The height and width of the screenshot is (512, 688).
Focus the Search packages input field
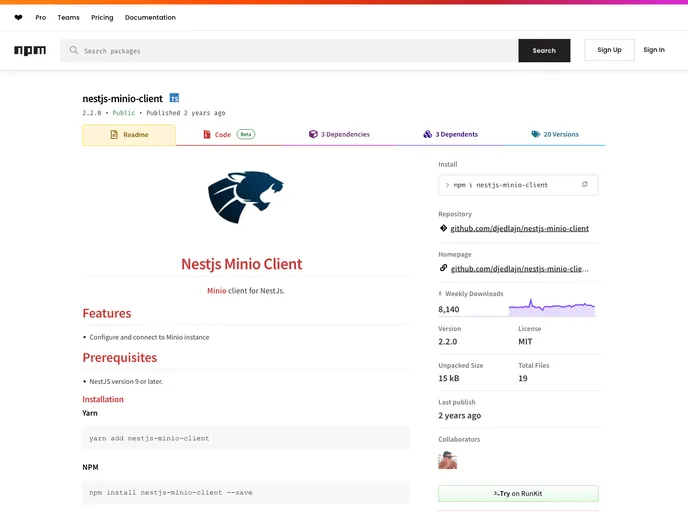coord(289,50)
